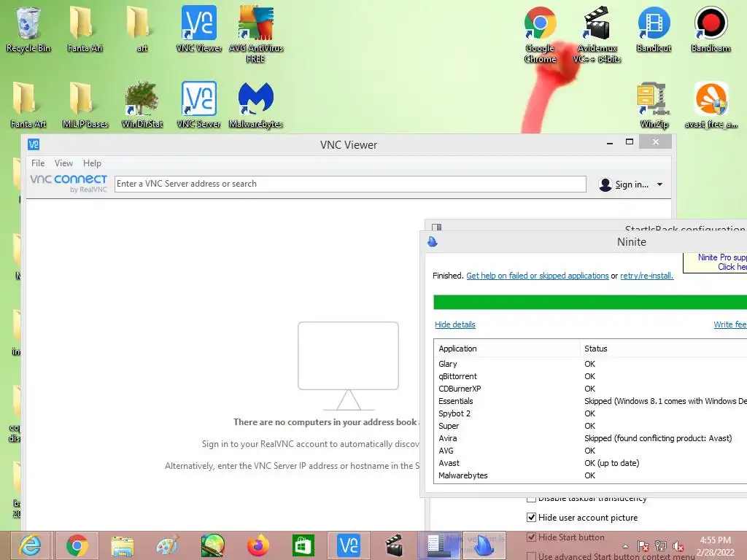
Task: Open the Fanta Art folder on desktop
Action: tap(28, 105)
